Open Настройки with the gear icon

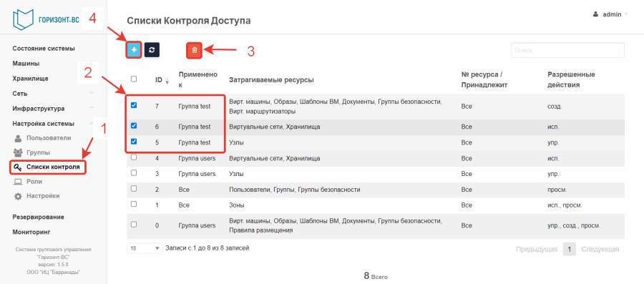coord(37,196)
